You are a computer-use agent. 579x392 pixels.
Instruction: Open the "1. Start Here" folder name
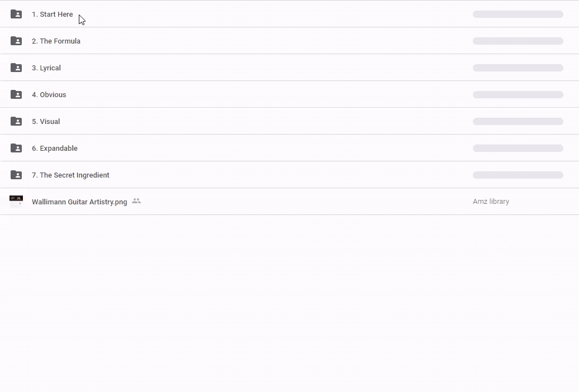[x=52, y=15]
